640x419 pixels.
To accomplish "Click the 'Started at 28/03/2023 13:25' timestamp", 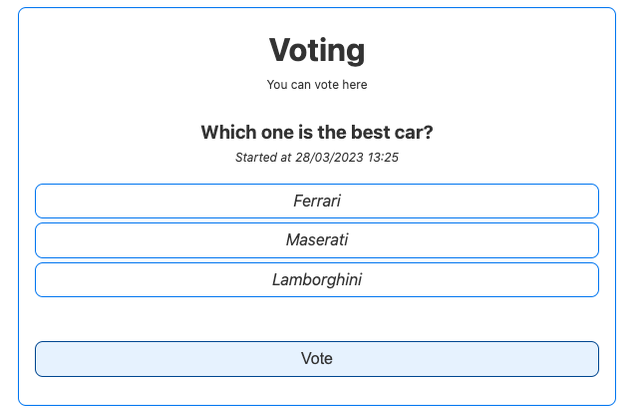I will point(317,157).
